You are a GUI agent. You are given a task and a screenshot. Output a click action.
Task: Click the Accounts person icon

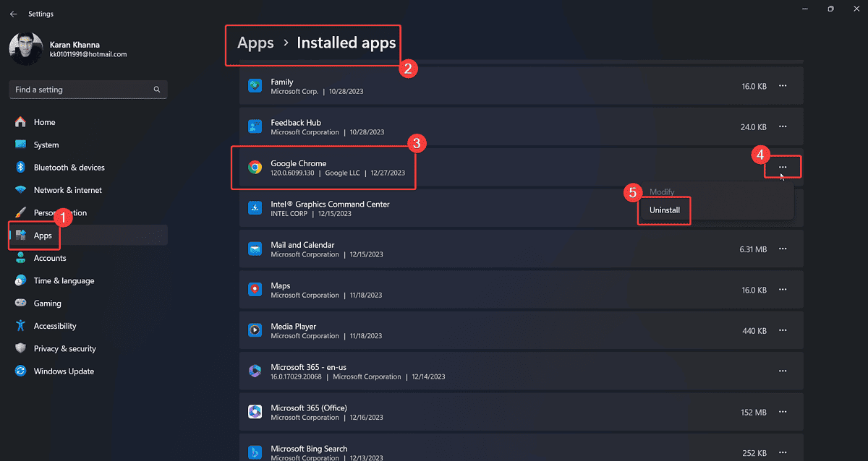(x=20, y=258)
